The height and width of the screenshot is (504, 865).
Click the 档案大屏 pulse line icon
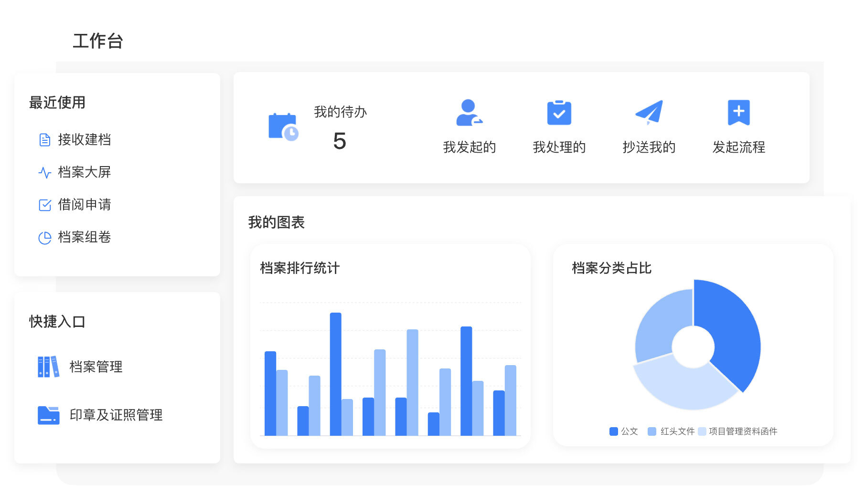point(44,172)
